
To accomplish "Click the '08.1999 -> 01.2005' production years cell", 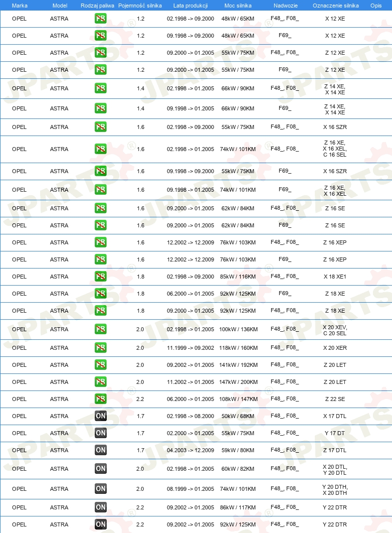I will pyautogui.click(x=190, y=489).
